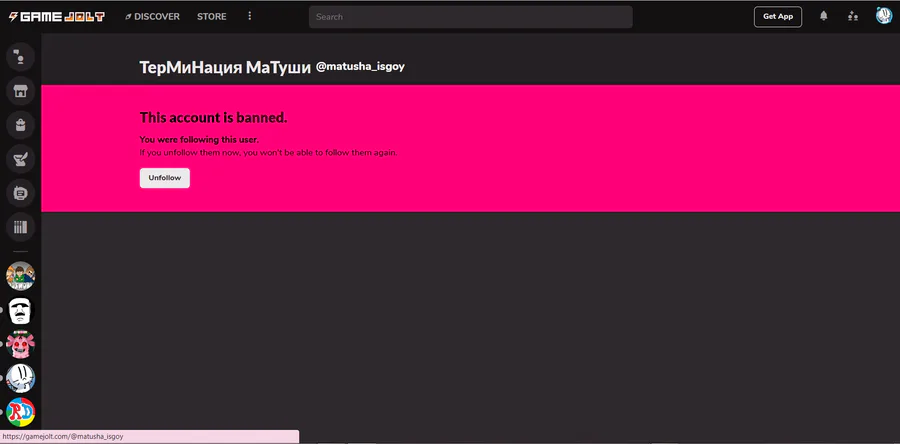Open the walkie-talkie icon in the sidebar
Image resolution: width=900 pixels, height=444 pixels.
click(21, 193)
